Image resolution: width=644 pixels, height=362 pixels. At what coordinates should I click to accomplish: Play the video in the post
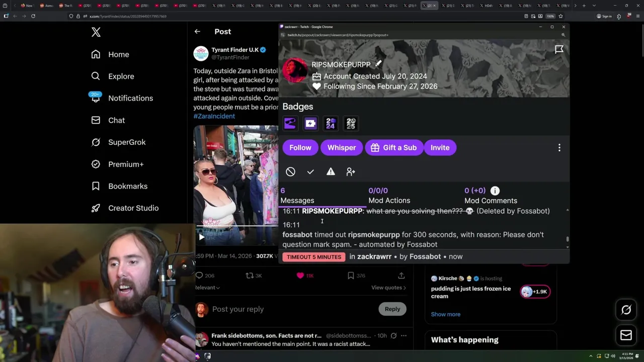pyautogui.click(x=201, y=237)
